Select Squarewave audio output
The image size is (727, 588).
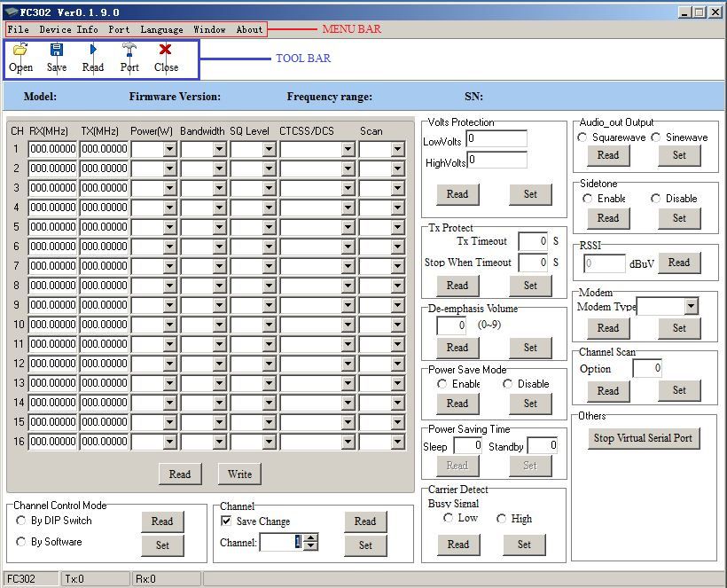pyautogui.click(x=582, y=137)
